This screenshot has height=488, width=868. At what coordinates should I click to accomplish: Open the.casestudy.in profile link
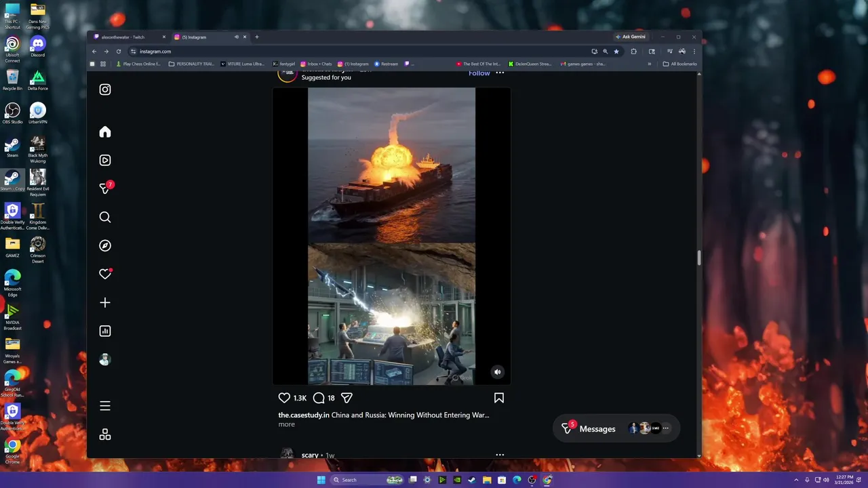click(304, 415)
